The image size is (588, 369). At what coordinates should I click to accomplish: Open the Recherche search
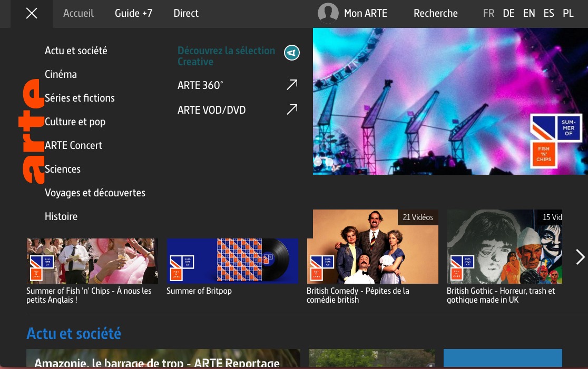pos(435,14)
